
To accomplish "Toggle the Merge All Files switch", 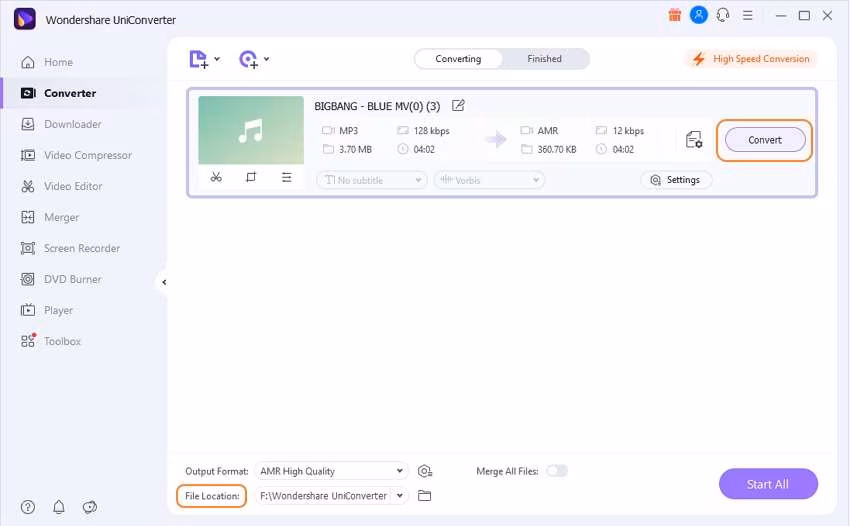I will 557,471.
